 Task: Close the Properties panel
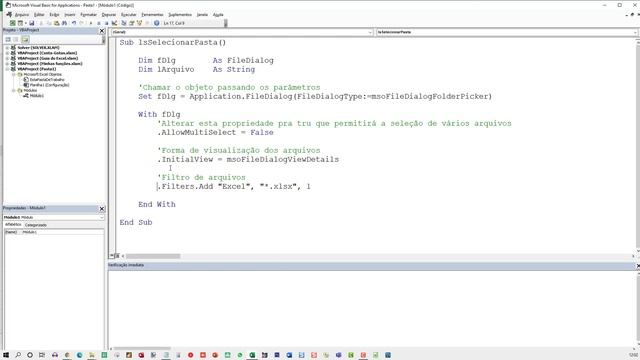[102, 209]
